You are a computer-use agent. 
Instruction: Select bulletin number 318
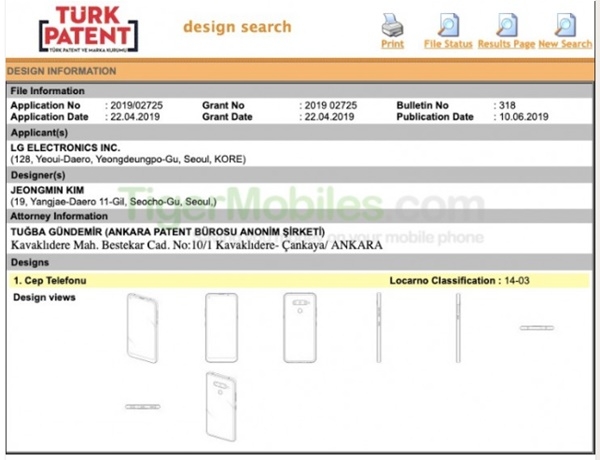click(507, 105)
